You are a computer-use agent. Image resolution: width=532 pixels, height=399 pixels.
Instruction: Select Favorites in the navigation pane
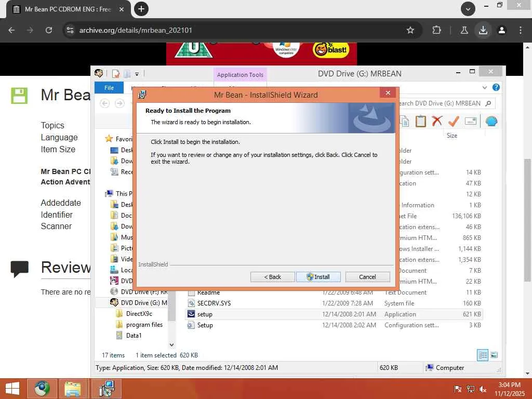[x=118, y=139]
